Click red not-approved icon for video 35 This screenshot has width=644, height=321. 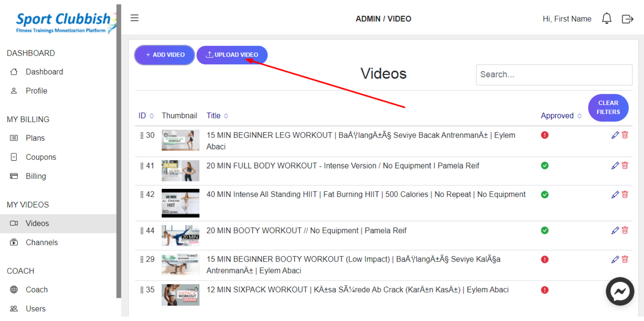pos(544,290)
